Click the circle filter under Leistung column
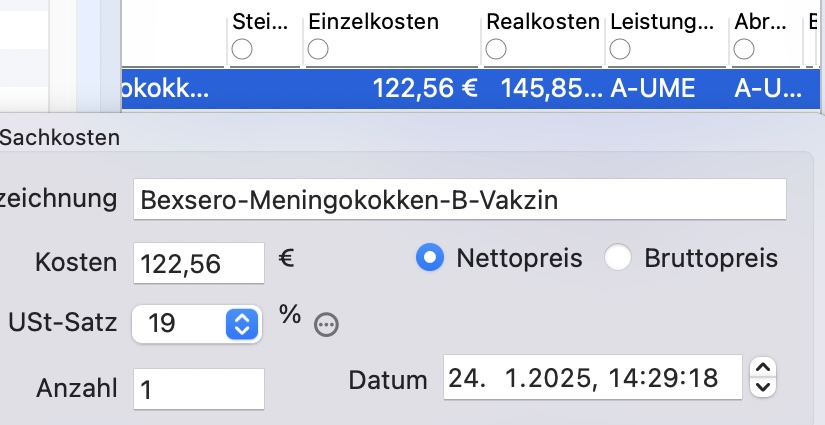The image size is (825, 425). click(x=620, y=49)
